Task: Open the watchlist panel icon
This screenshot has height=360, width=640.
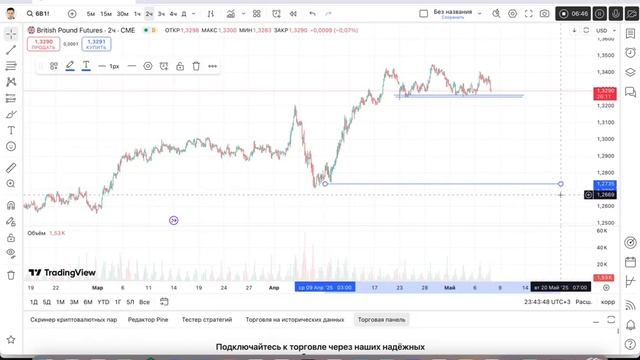Action: [631, 34]
